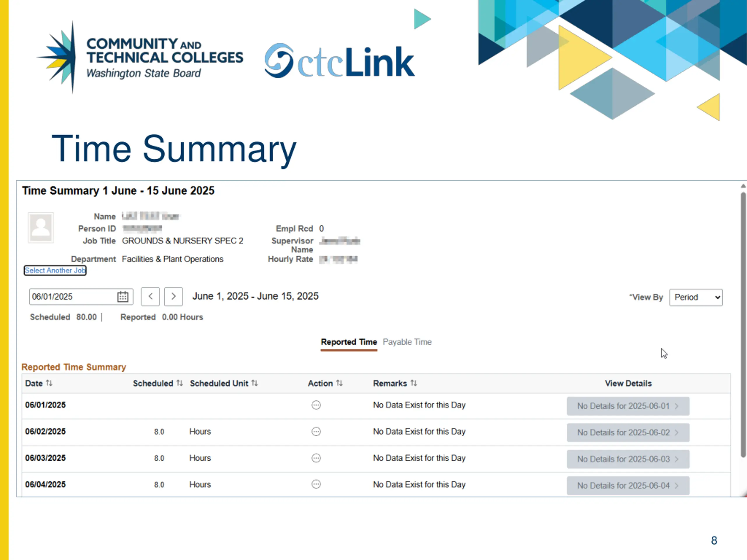Go to previous period arrow
The image size is (747, 560).
coord(150,297)
